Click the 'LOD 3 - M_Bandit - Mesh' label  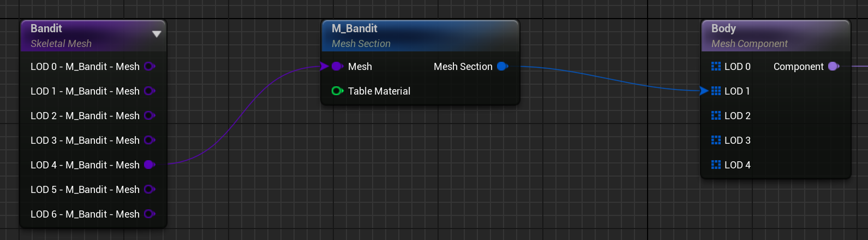[x=85, y=141]
